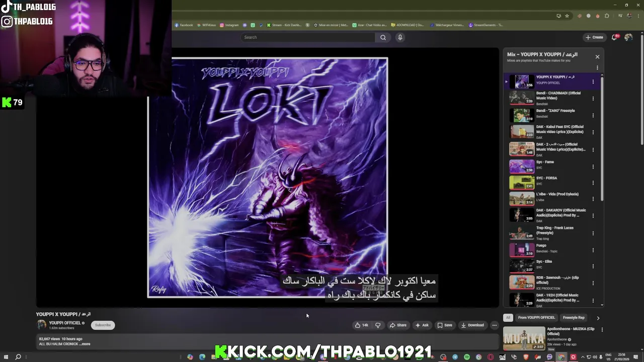Image resolution: width=644 pixels, height=362 pixels.
Task: Select RDB - 3awnouh title in playlist
Action: pos(557,280)
